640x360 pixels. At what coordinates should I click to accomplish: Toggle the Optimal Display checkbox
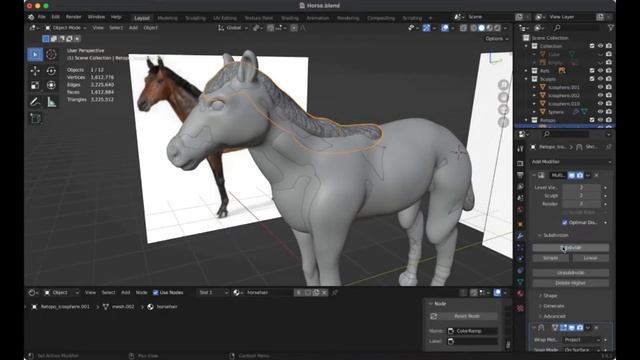(565, 222)
